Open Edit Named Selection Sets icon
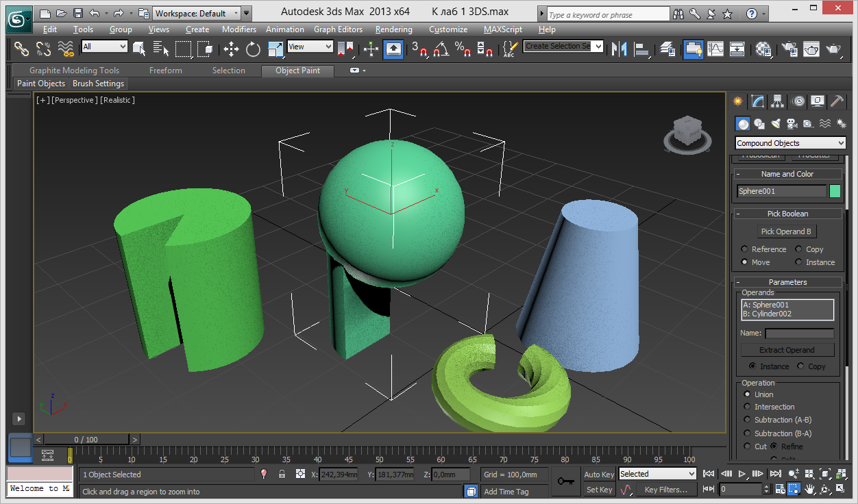 click(x=509, y=49)
